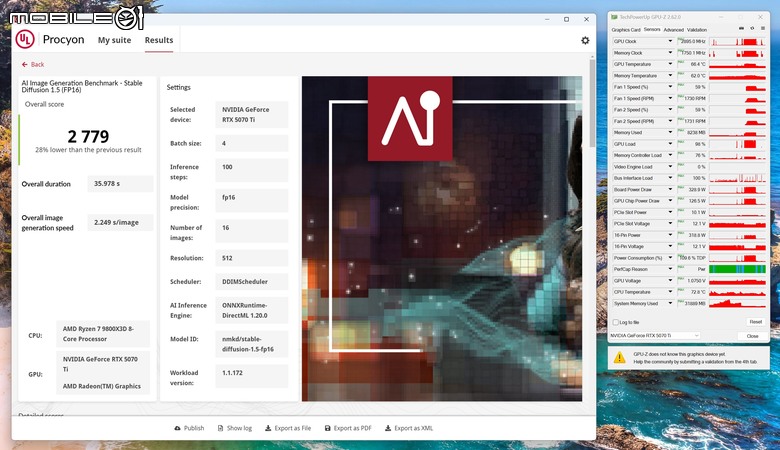Click the System Memory Used history graph
Screen dimensions: 780x450
[x=737, y=303]
